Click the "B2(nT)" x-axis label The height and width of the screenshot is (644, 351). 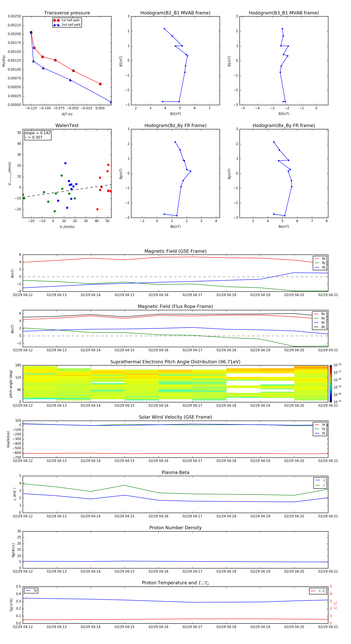pyautogui.click(x=175, y=114)
